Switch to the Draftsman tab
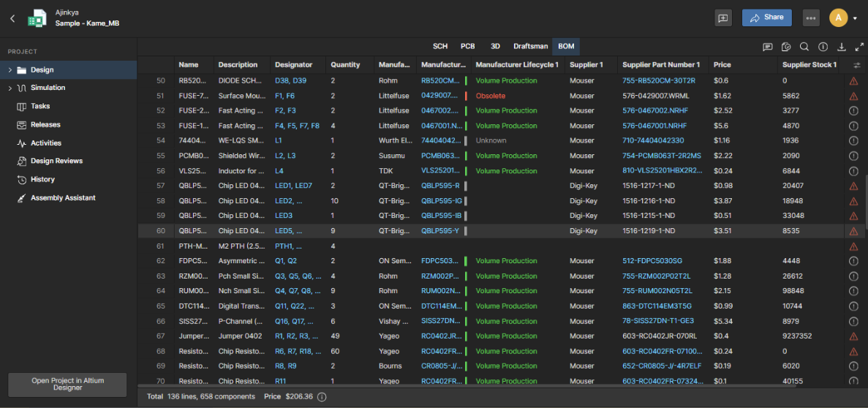Viewport: 868px width, 408px height. 530,47
